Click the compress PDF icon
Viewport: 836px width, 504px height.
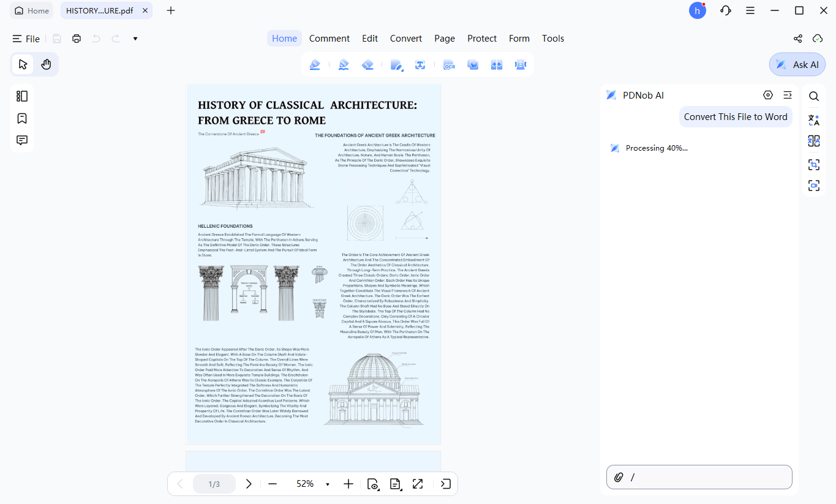(x=521, y=64)
